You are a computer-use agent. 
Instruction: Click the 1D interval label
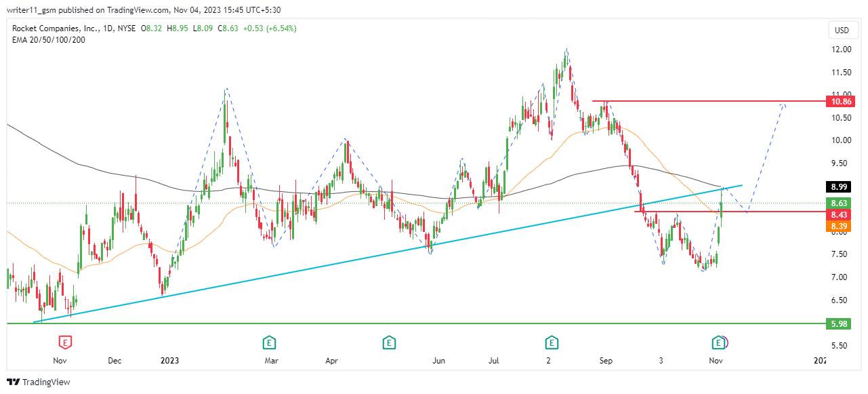click(x=109, y=28)
